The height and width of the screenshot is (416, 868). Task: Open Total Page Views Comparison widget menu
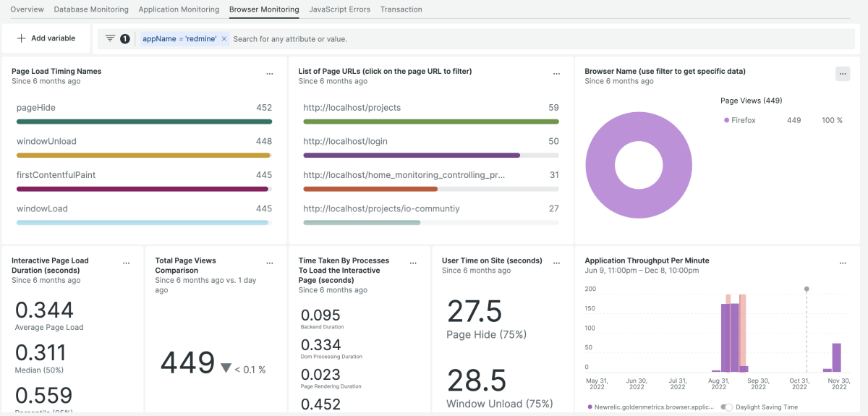[270, 263]
